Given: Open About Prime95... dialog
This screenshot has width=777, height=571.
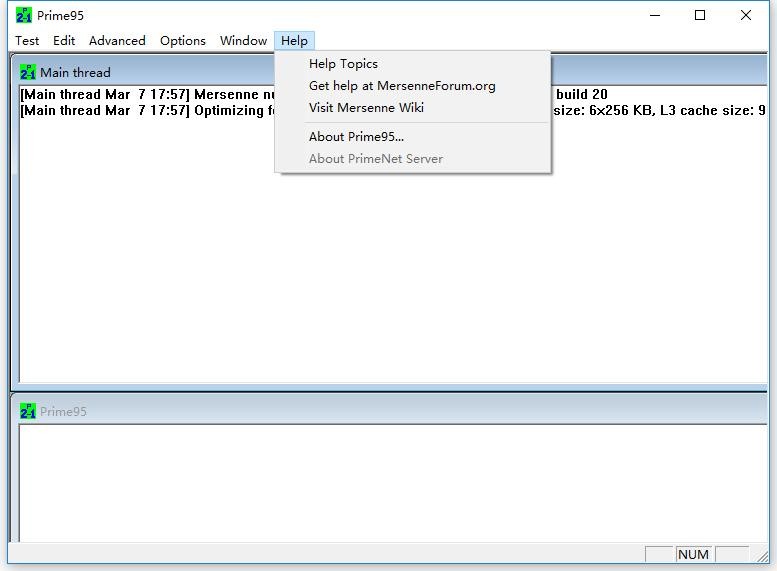Looking at the screenshot, I should pos(412,137).
